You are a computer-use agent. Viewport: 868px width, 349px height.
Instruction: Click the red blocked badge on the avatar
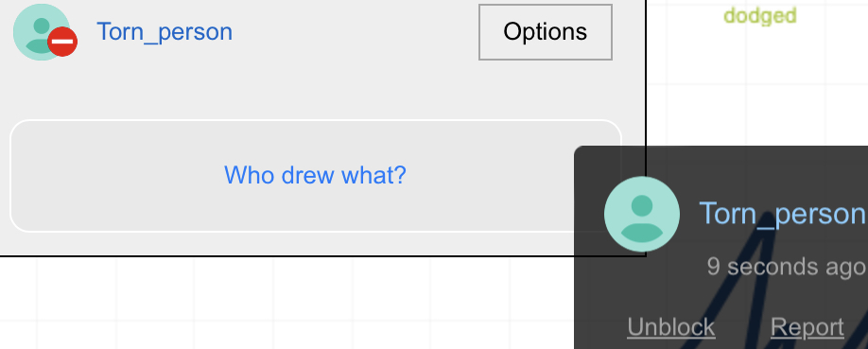(62, 42)
